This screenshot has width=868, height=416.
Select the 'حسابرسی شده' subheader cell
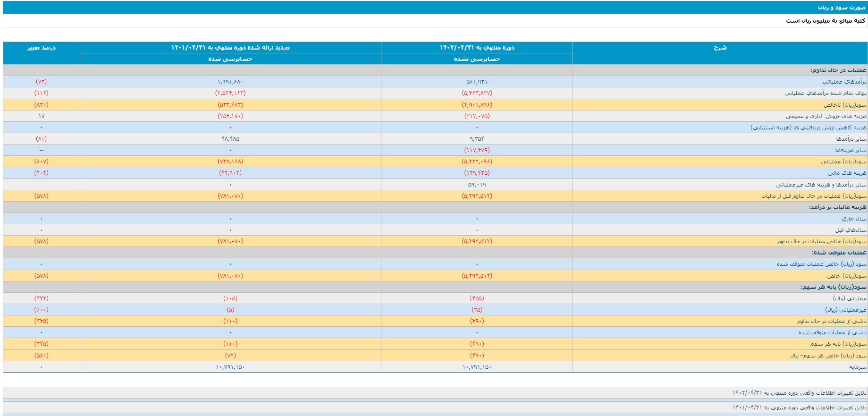230,59
